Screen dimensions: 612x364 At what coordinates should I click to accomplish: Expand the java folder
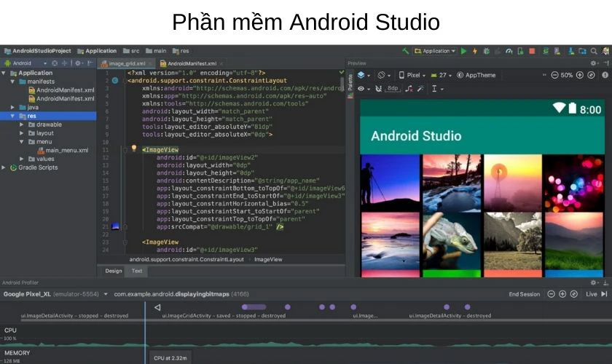12,107
